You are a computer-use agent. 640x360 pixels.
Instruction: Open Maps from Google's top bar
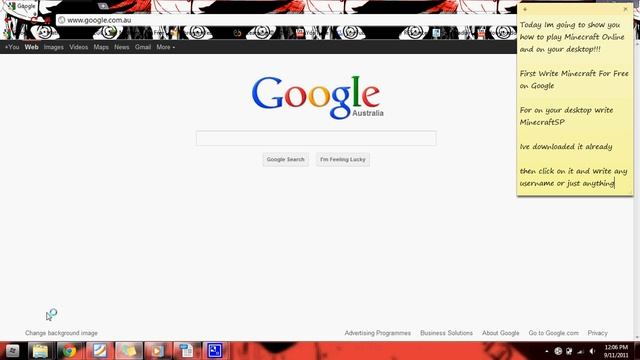coord(101,47)
